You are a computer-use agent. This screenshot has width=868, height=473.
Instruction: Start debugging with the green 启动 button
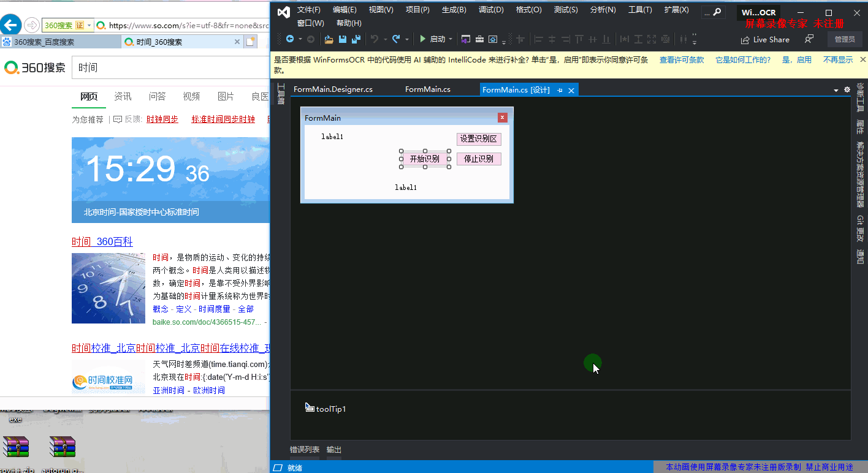[432, 39]
